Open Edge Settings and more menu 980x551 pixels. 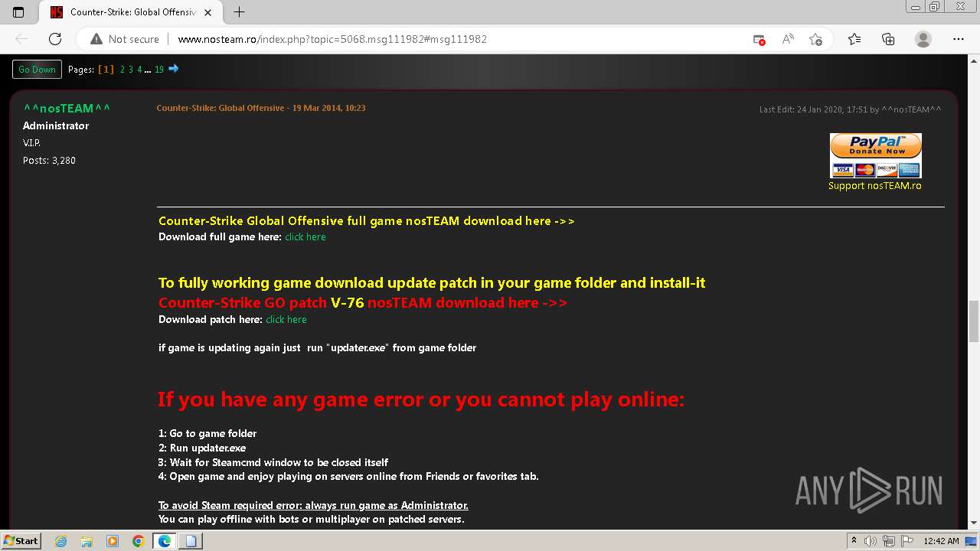(x=959, y=39)
